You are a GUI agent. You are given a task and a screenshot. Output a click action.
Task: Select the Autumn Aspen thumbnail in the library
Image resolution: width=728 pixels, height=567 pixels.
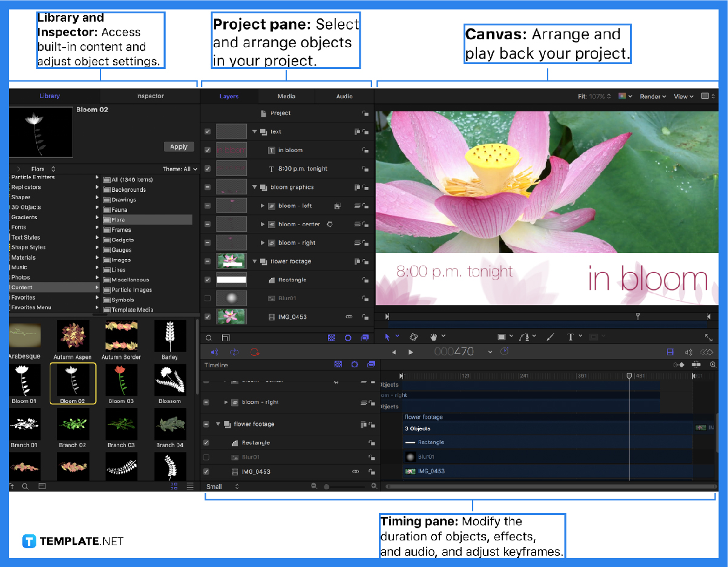point(73,337)
